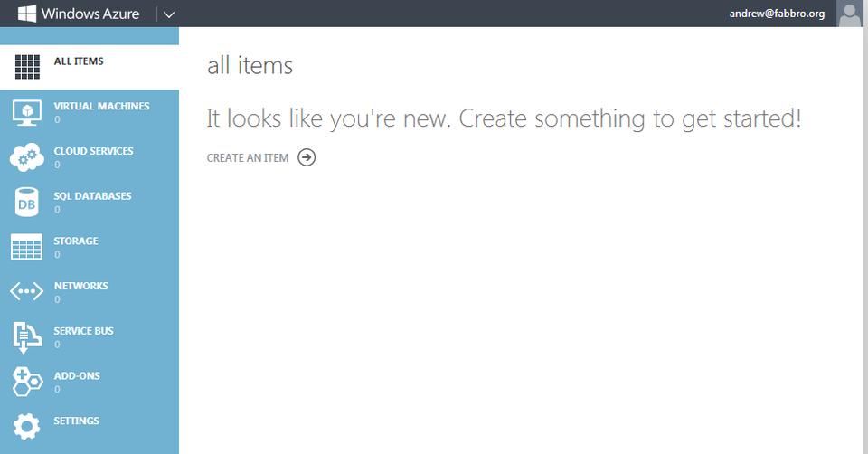The image size is (868, 454).
Task: Click the Networks arrows icon
Action: click(x=26, y=291)
